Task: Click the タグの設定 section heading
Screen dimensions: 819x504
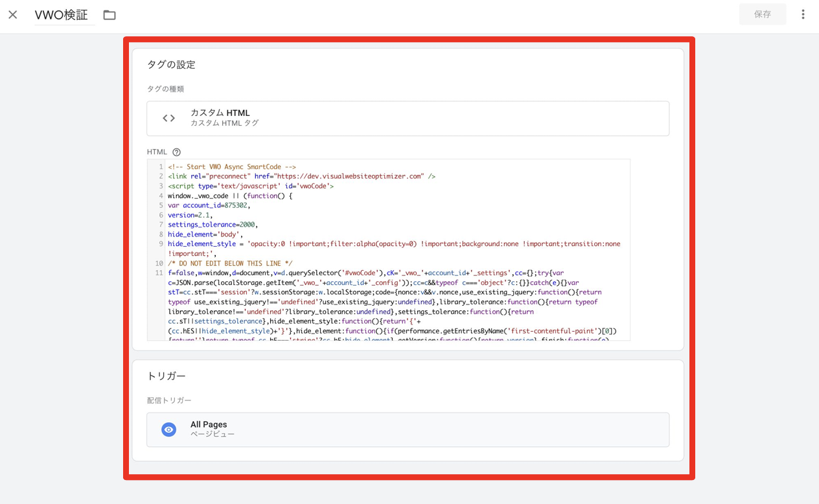Action: pos(171,65)
